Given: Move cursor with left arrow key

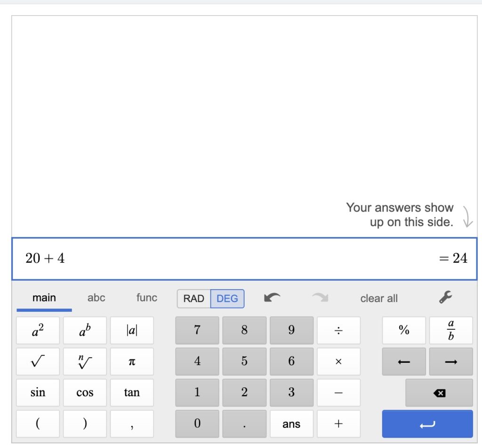Looking at the screenshot, I should pos(404,362).
